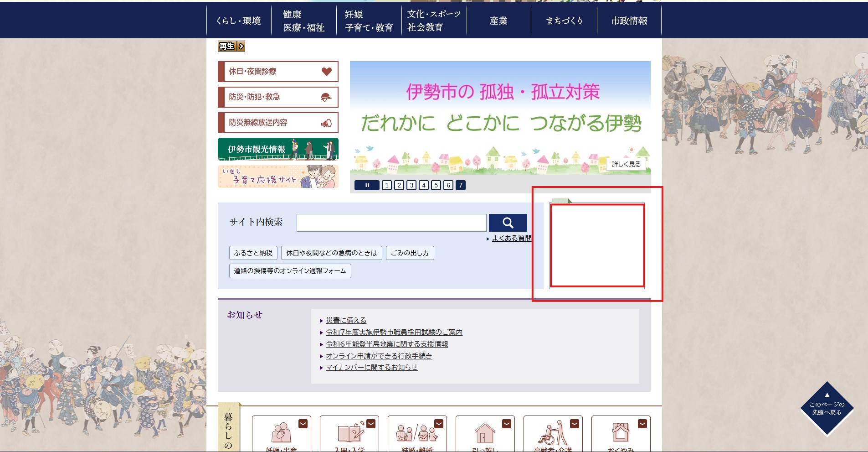Image resolution: width=868 pixels, height=452 pixels.
Task: Click 休日や夜間などの急病のときは button
Action: point(332,253)
